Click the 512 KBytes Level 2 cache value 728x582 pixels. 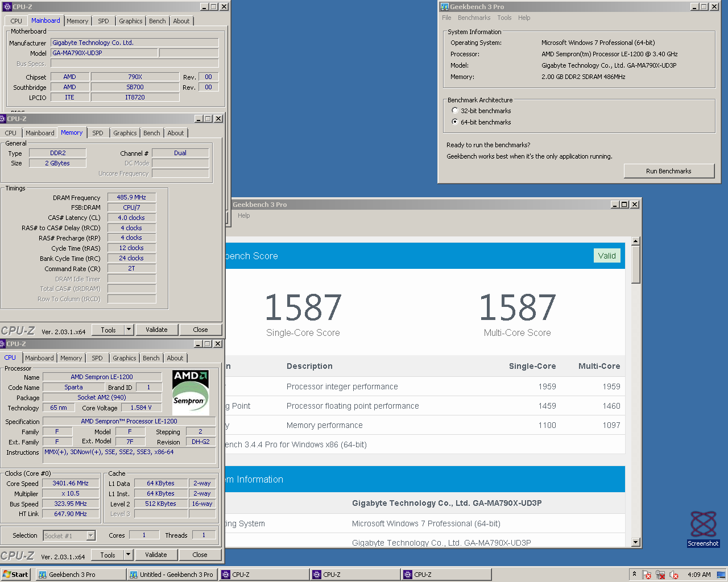click(160, 504)
